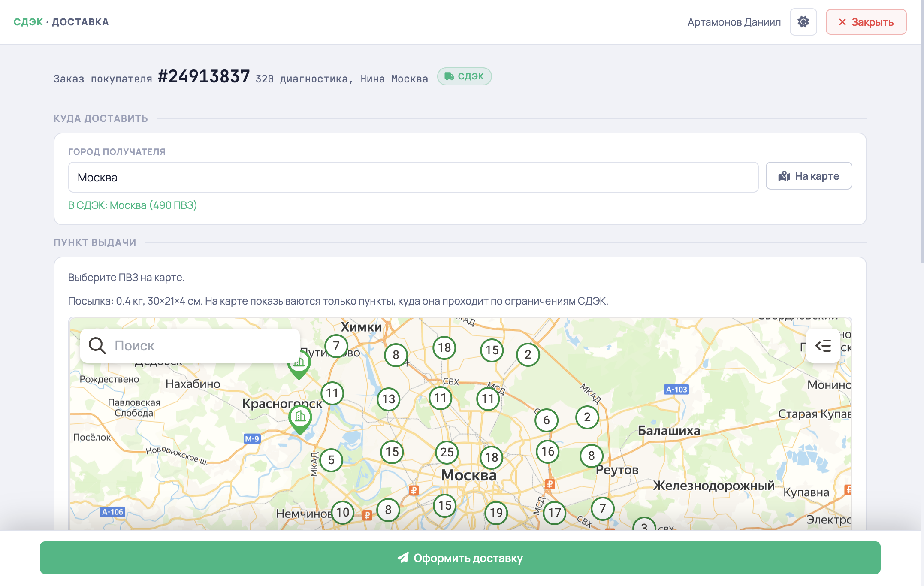Screen dimensions: 924x586
Task: Open the 7-point cluster near Химки
Action: pos(336,346)
